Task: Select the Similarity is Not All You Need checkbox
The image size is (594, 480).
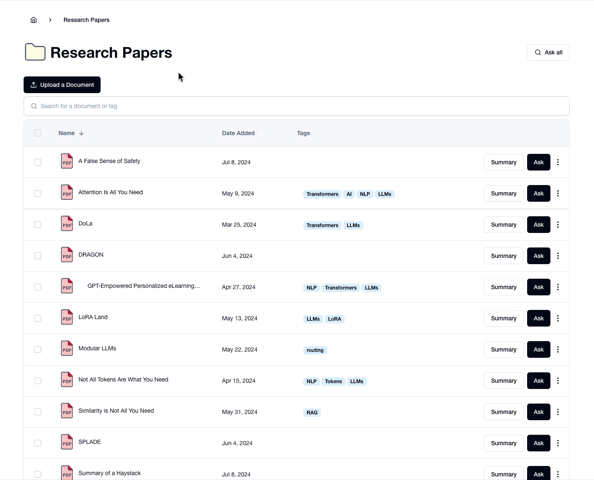Action: pyautogui.click(x=38, y=412)
